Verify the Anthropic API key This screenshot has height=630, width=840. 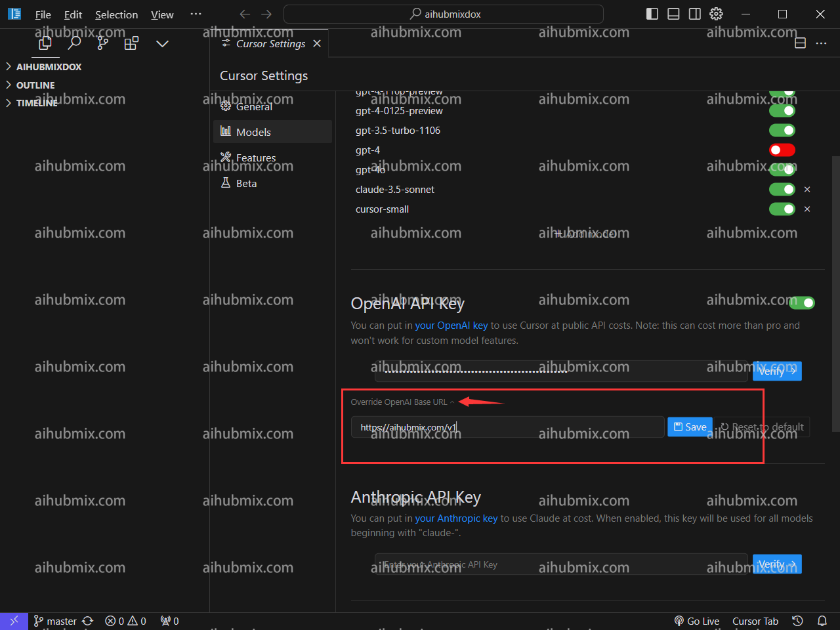pyautogui.click(x=777, y=564)
